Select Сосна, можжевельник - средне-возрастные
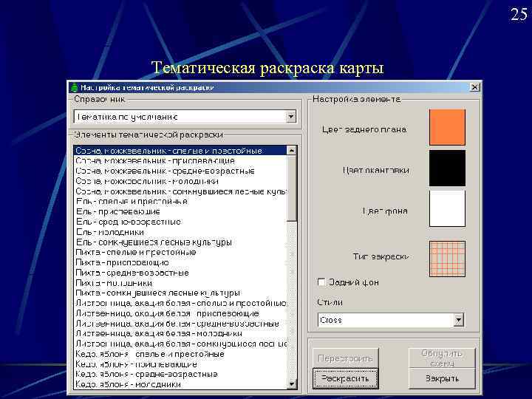The width and height of the screenshot is (532, 399). [x=180, y=171]
